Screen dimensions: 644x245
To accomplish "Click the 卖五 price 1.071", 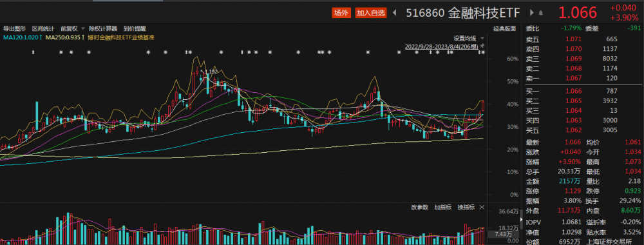I will tap(574, 39).
